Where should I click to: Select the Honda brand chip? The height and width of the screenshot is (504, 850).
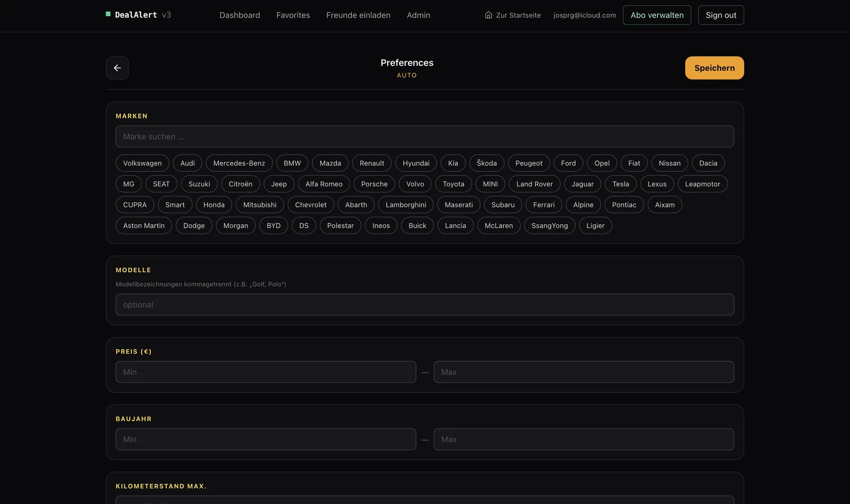coord(214,205)
